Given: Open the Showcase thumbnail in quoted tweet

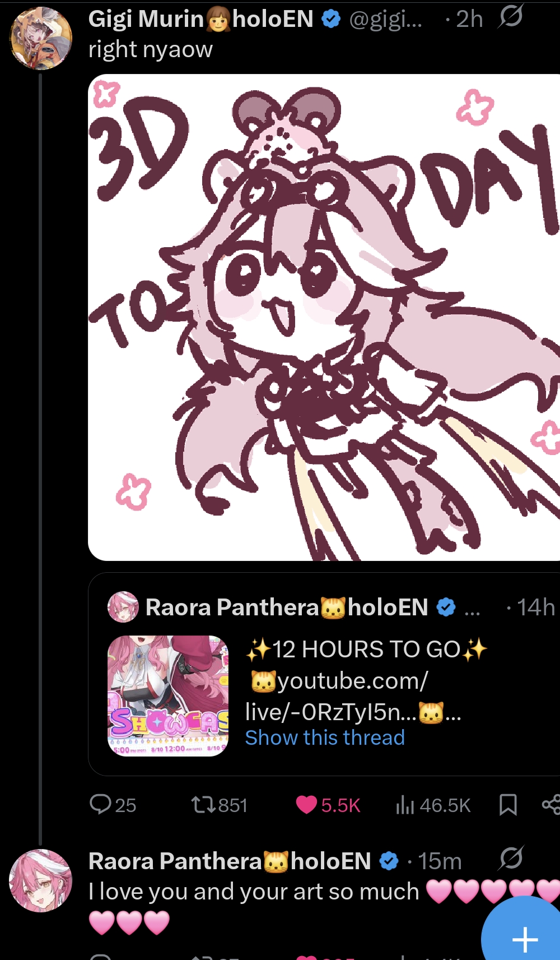Looking at the screenshot, I should (x=168, y=696).
